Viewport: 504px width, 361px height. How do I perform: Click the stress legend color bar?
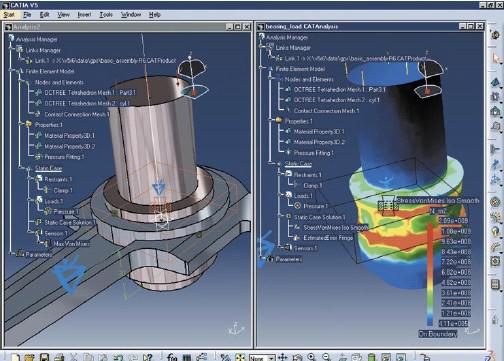pyautogui.click(x=430, y=274)
